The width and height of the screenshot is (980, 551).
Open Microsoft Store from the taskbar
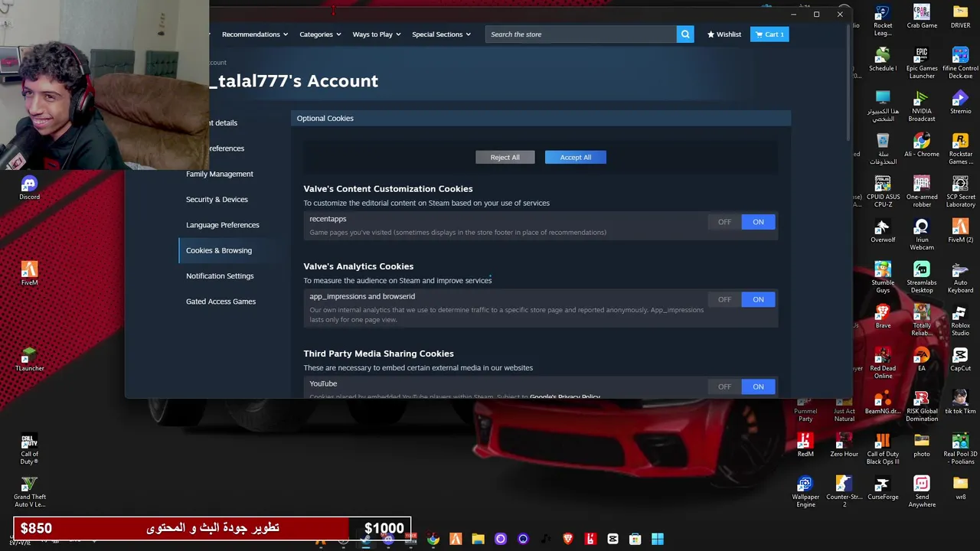(x=635, y=539)
